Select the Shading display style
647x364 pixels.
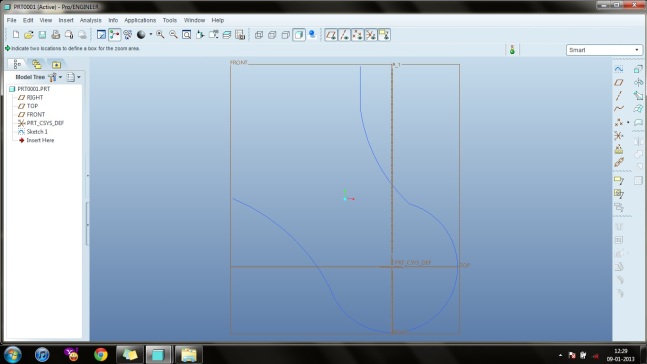[x=299, y=35]
